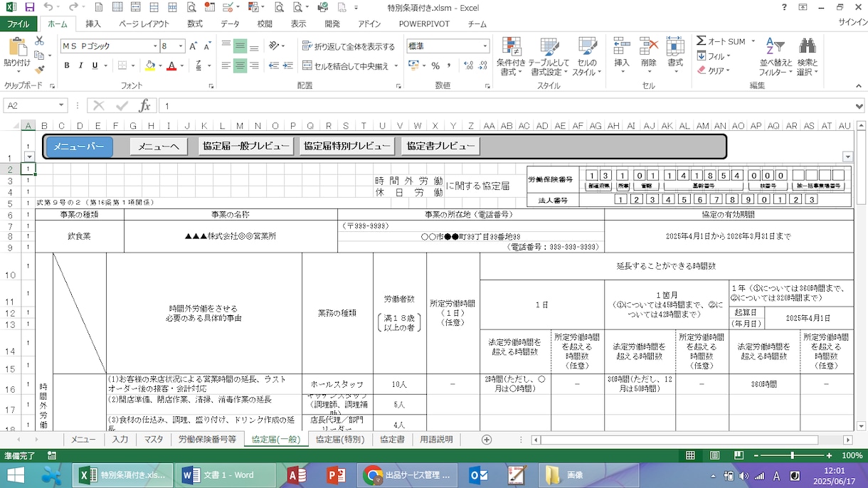The height and width of the screenshot is (488, 868).
Task: Click the 協定書プレビュー button
Action: tap(440, 147)
